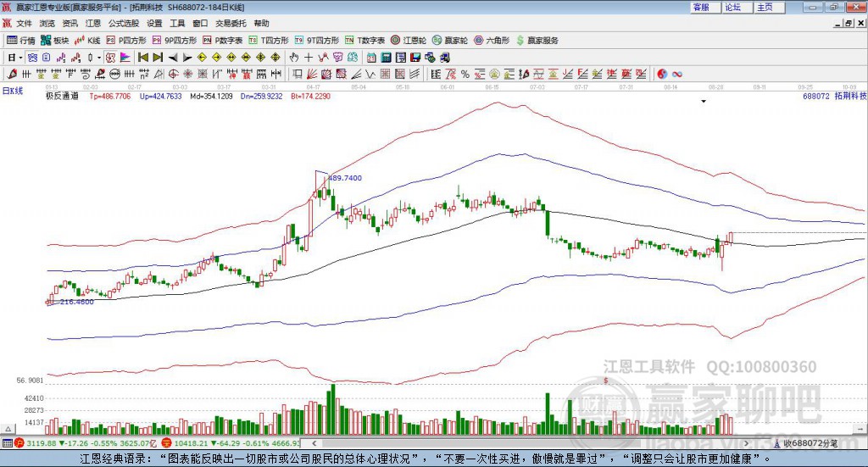
Task: Expand the candlestick style dropdown arrow
Action: click(99, 58)
